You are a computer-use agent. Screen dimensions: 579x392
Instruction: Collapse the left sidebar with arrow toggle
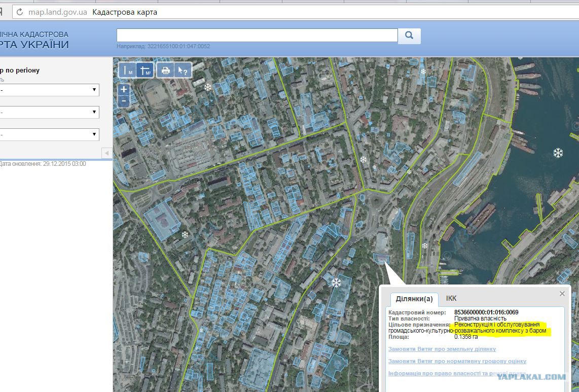(x=106, y=153)
